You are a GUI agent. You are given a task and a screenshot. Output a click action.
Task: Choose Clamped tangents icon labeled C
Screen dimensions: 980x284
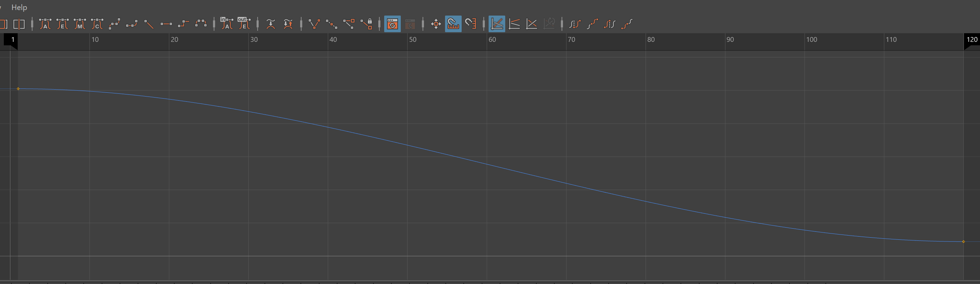pos(97,24)
